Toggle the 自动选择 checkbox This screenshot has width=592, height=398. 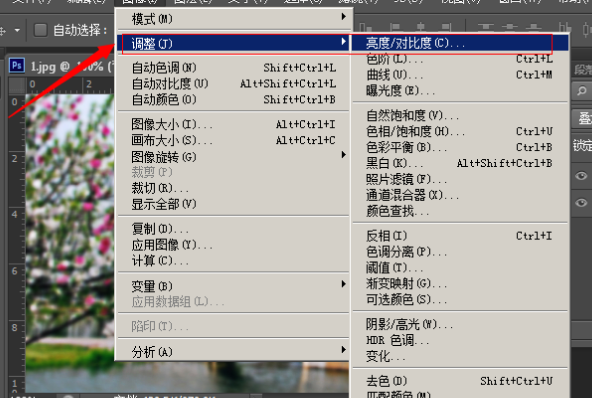coord(41,30)
